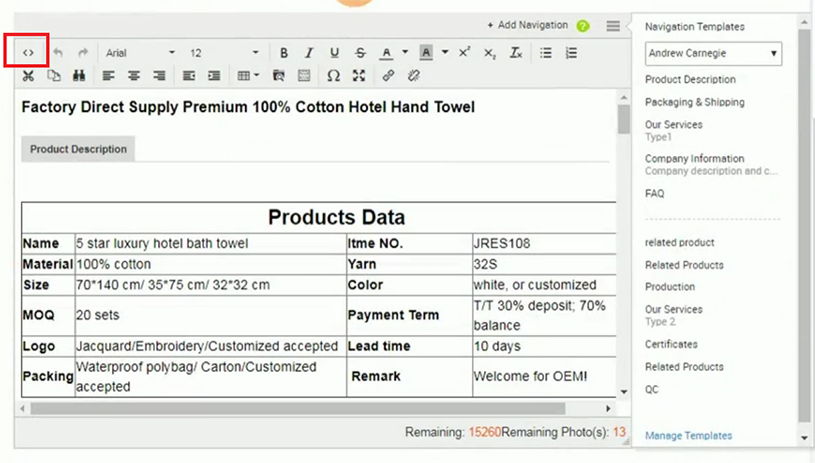Toggle fullscreen editor mode
This screenshot has height=463, width=815.
359,76
